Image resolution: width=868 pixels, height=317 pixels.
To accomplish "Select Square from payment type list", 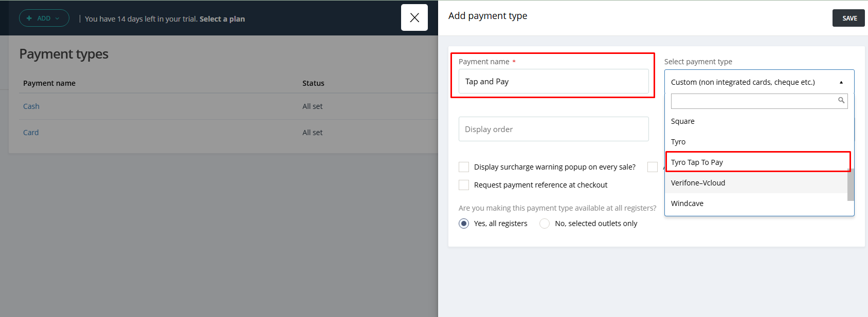I will (x=683, y=121).
